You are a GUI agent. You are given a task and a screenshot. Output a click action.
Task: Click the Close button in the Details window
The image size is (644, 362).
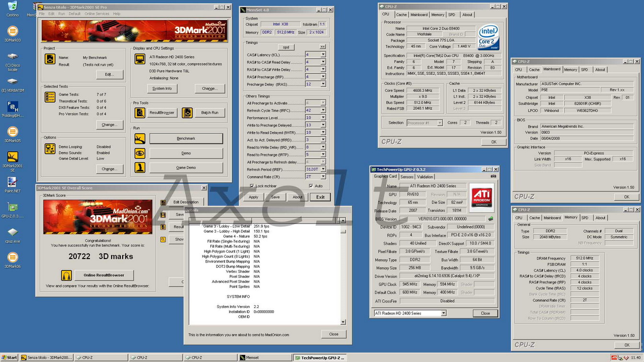point(333,334)
